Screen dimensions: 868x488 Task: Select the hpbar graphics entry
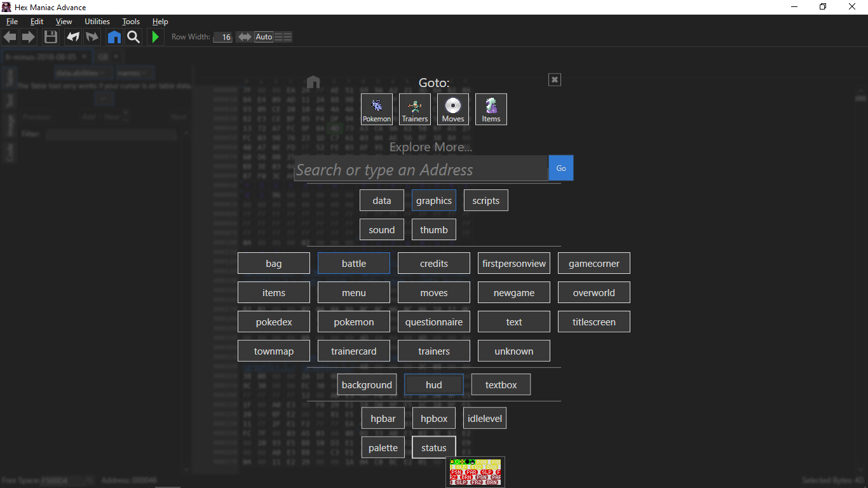pos(383,419)
